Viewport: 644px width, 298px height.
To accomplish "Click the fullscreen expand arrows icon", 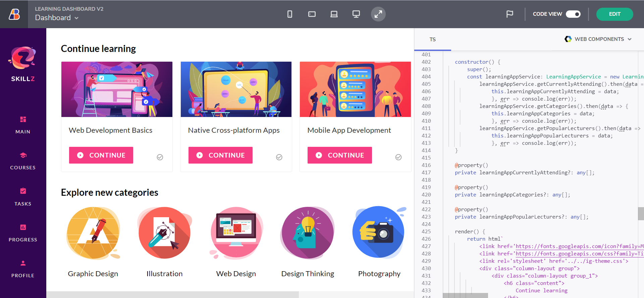I will tap(378, 14).
